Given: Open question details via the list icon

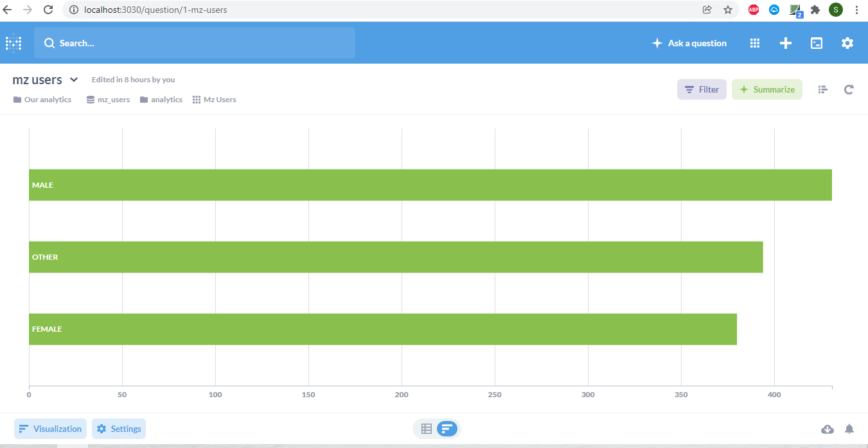Looking at the screenshot, I should pyautogui.click(x=822, y=89).
